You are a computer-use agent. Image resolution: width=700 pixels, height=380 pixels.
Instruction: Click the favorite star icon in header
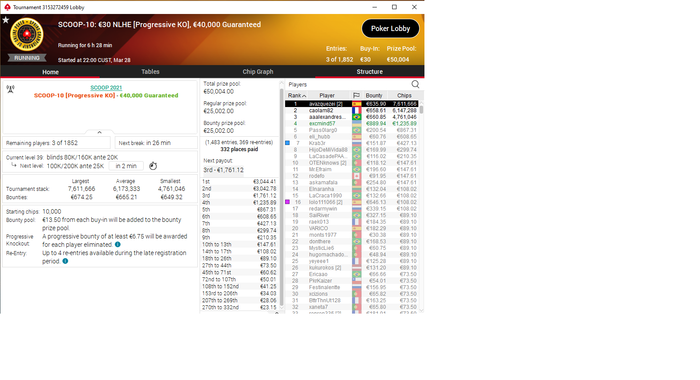pos(6,20)
